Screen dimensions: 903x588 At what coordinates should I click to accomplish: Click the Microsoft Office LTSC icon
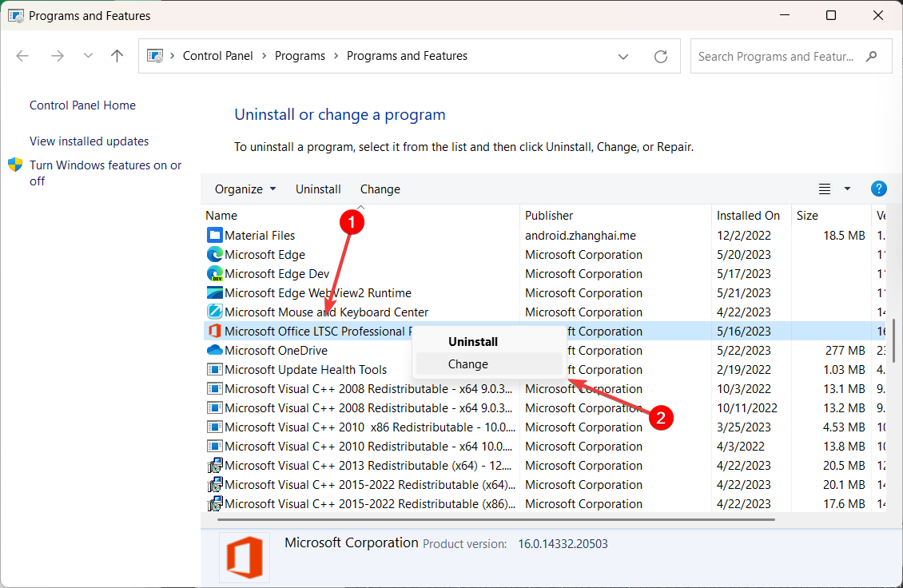[x=215, y=331]
